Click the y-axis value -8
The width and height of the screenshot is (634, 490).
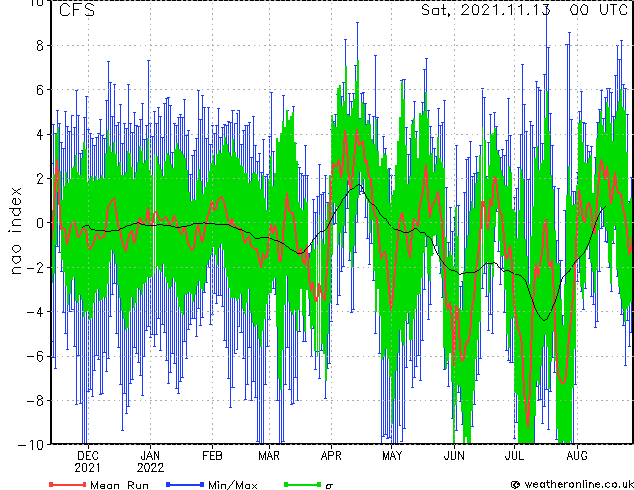pyautogui.click(x=35, y=401)
